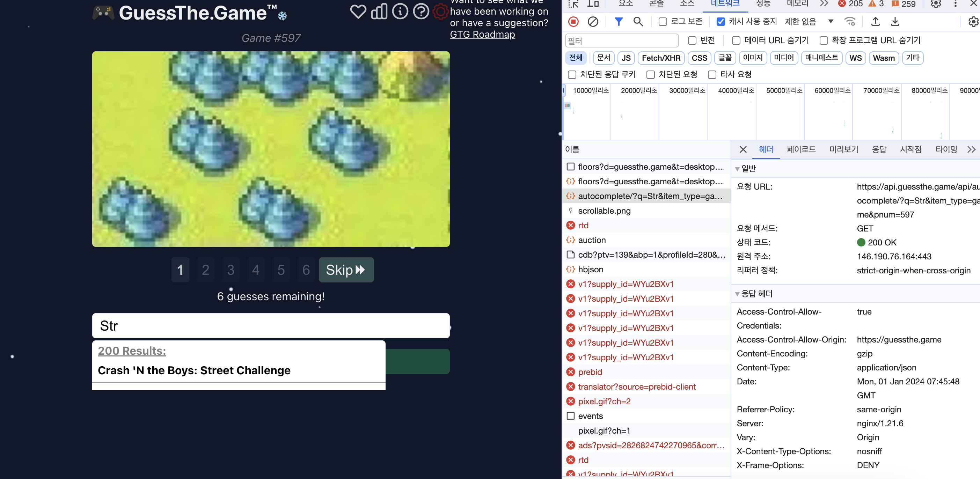The height and width of the screenshot is (479, 980).
Task: Open the bar chart stats icon
Action: [379, 12]
